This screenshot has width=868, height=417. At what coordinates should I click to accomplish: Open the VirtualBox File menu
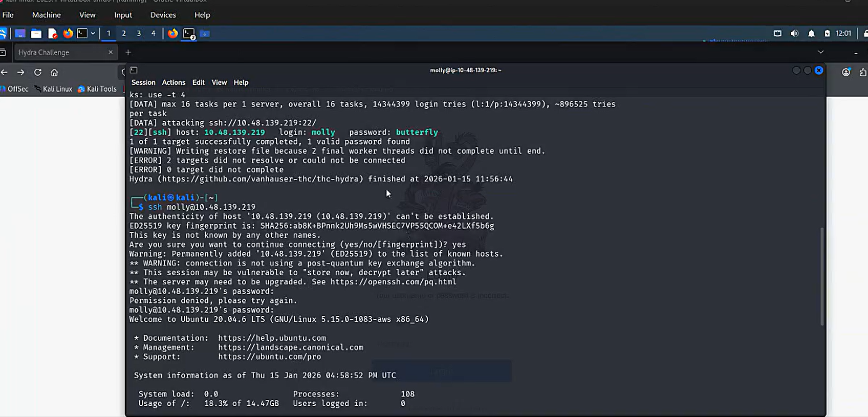tap(8, 15)
